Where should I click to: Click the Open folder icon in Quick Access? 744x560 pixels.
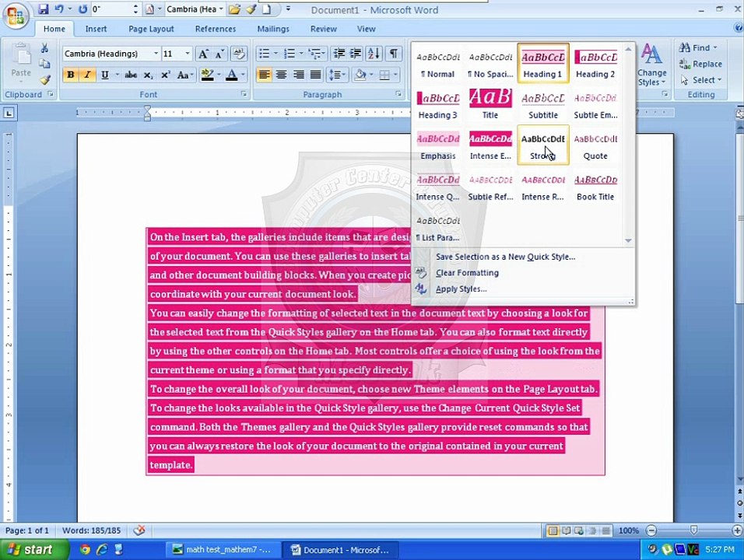tap(234, 9)
